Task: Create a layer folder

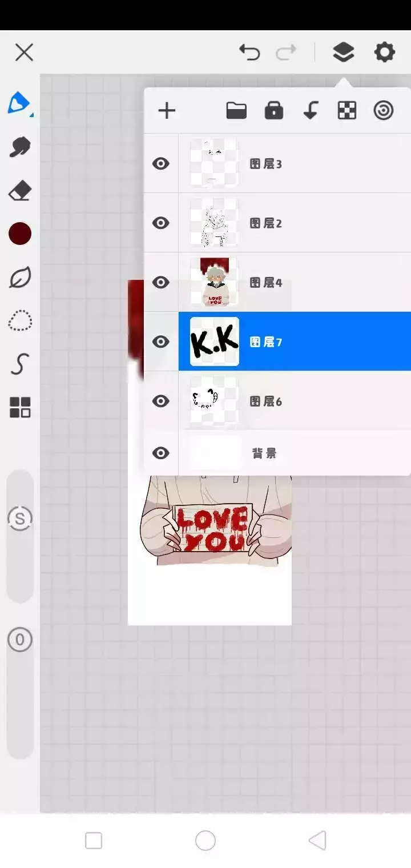Action: [236, 111]
